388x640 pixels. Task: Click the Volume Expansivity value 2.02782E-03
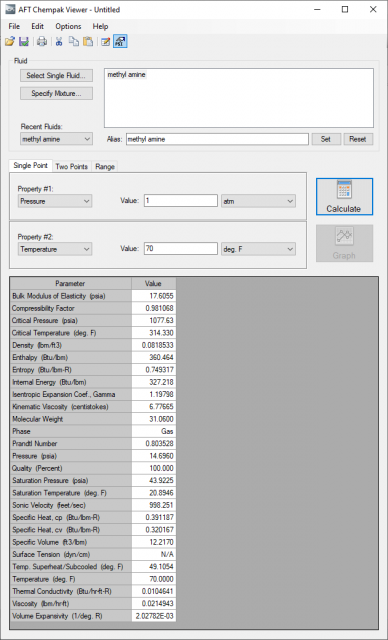pyautogui.click(x=153, y=616)
